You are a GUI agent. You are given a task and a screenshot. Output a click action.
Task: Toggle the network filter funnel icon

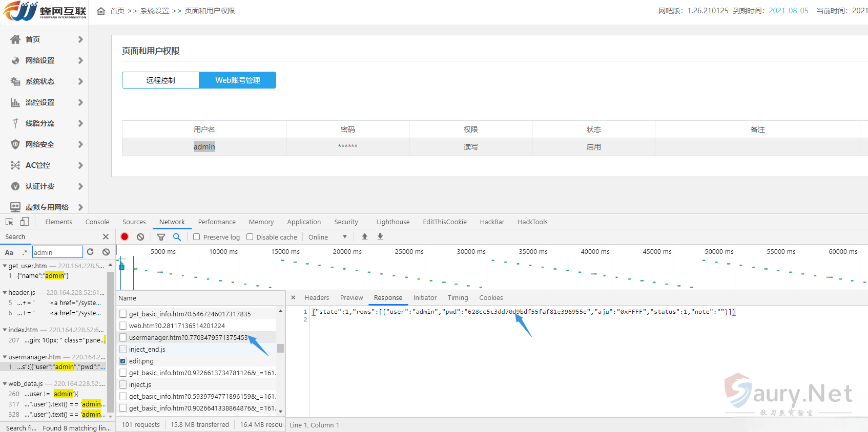click(161, 237)
